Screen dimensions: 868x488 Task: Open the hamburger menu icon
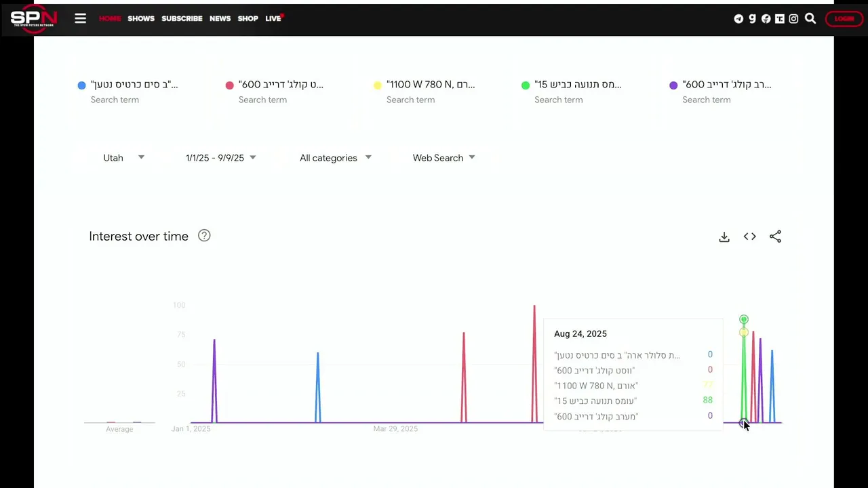point(80,18)
